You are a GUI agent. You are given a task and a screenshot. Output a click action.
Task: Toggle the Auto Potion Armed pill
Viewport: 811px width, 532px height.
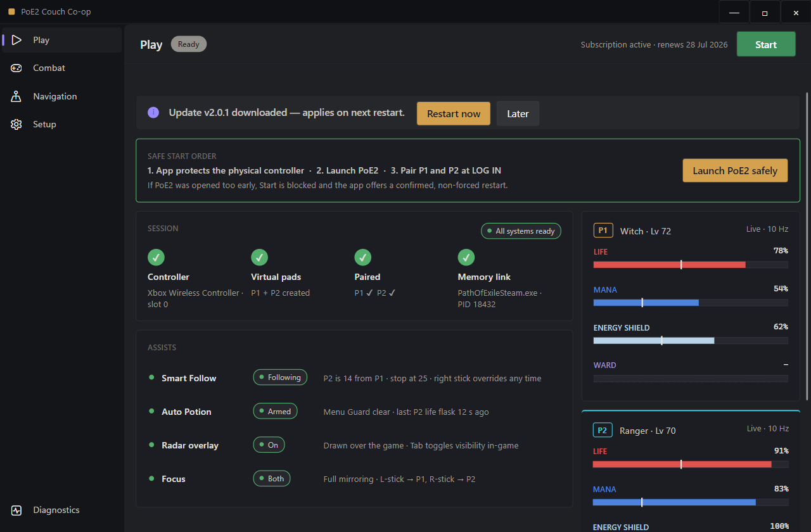click(x=275, y=411)
